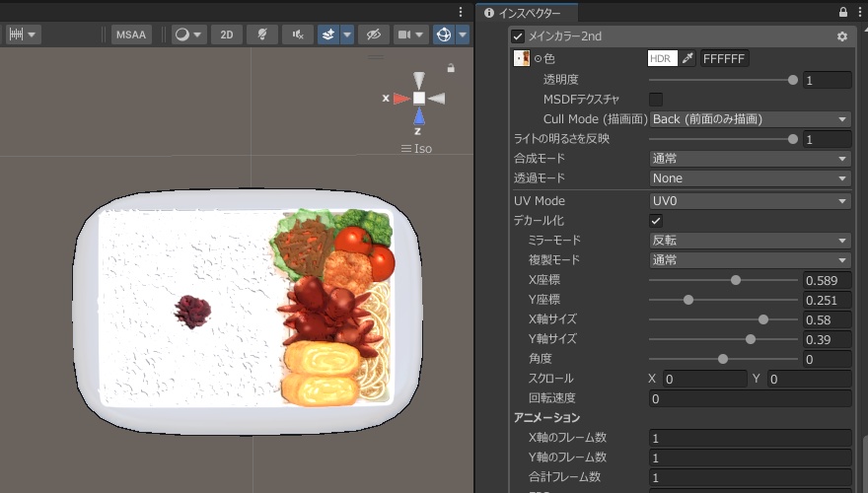The width and height of the screenshot is (868, 493).
Task: Open scene view three-dot options menu
Action: tap(461, 12)
